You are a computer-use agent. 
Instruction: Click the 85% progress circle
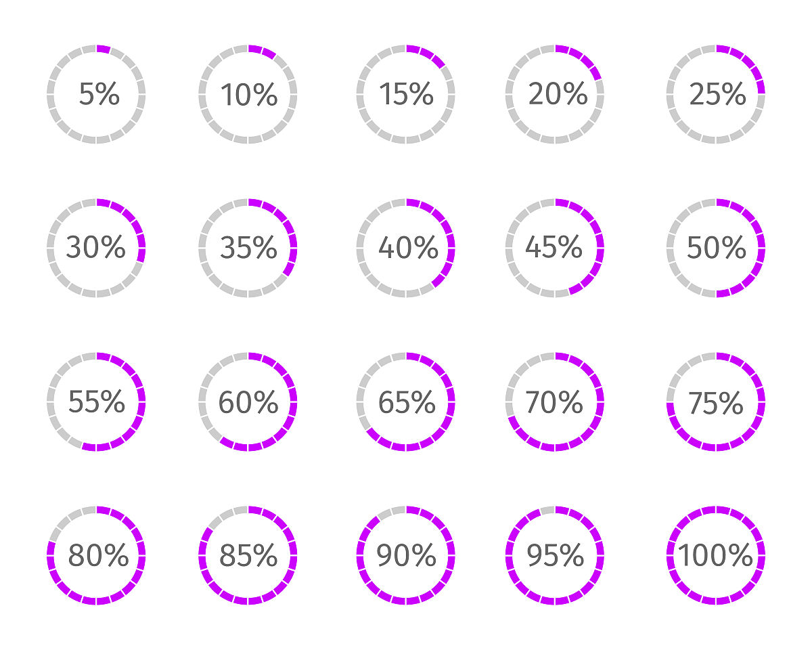pyautogui.click(x=248, y=555)
